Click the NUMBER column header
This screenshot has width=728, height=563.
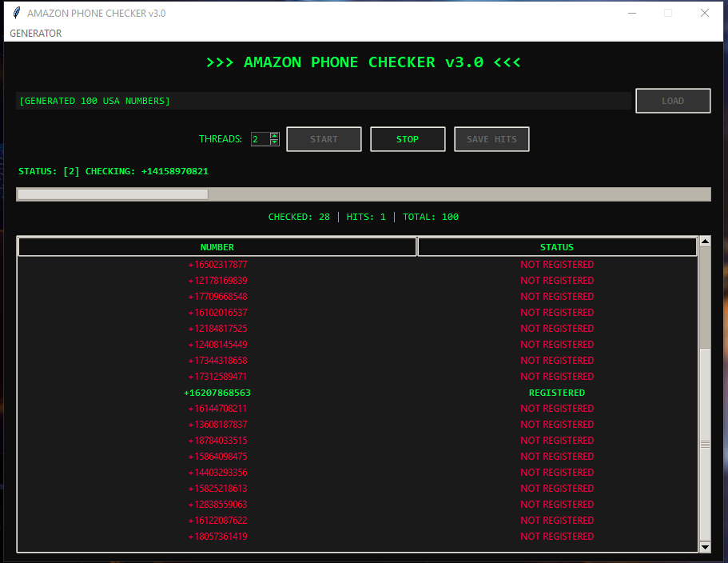click(217, 247)
